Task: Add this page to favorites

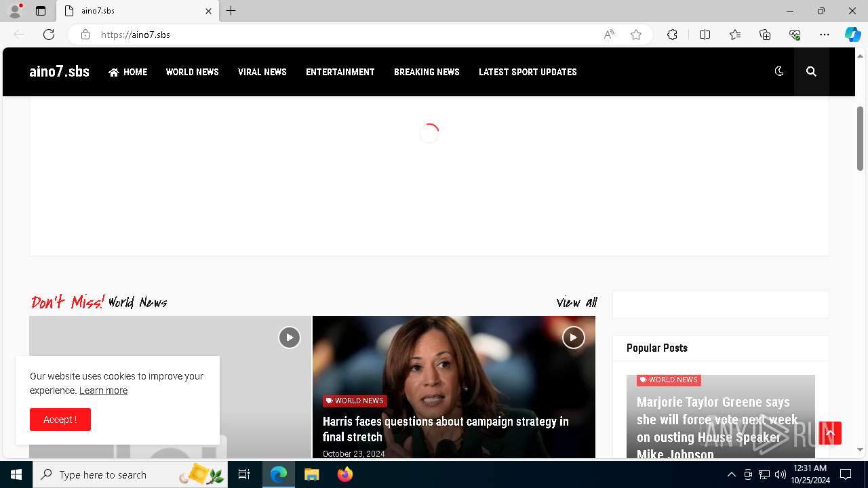Action: tap(636, 35)
